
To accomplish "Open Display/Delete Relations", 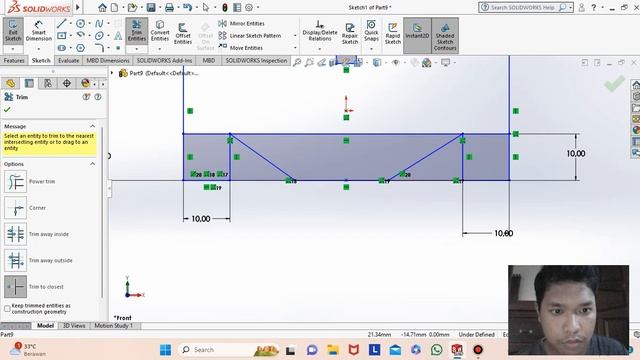I will pyautogui.click(x=320, y=31).
